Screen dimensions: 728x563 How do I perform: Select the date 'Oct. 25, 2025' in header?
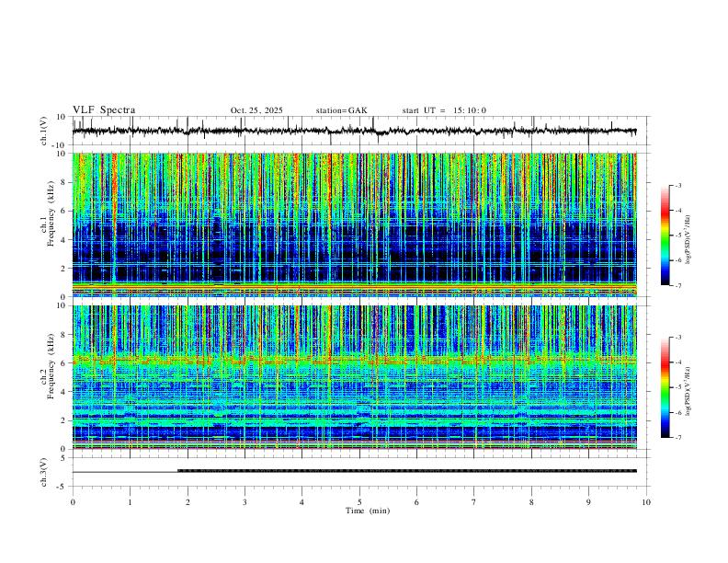tap(256, 110)
